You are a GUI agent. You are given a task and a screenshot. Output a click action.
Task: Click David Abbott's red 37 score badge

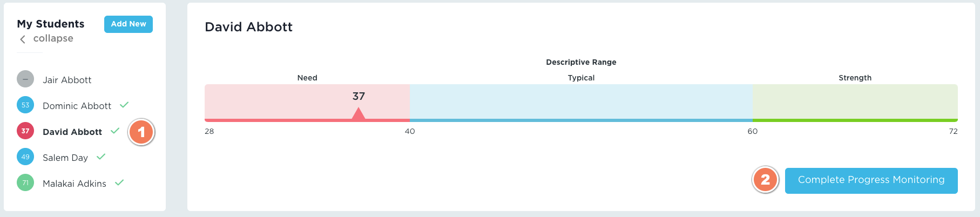click(x=25, y=131)
